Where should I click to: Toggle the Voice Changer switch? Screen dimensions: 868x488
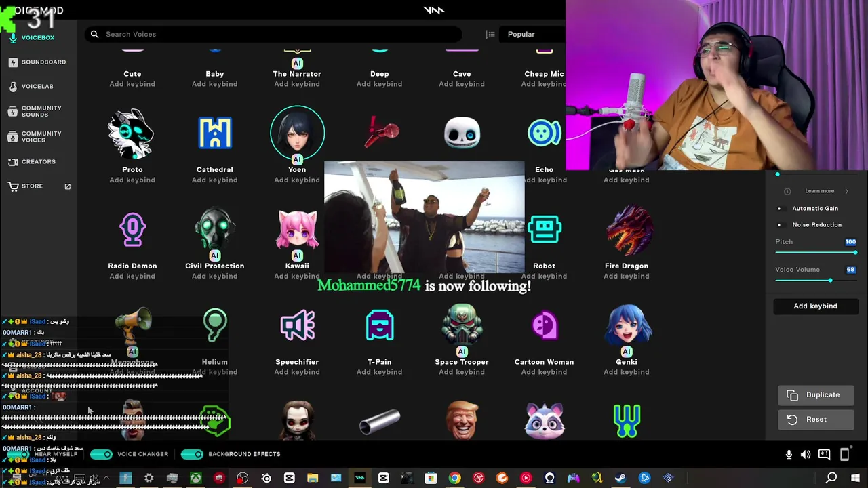click(x=101, y=454)
